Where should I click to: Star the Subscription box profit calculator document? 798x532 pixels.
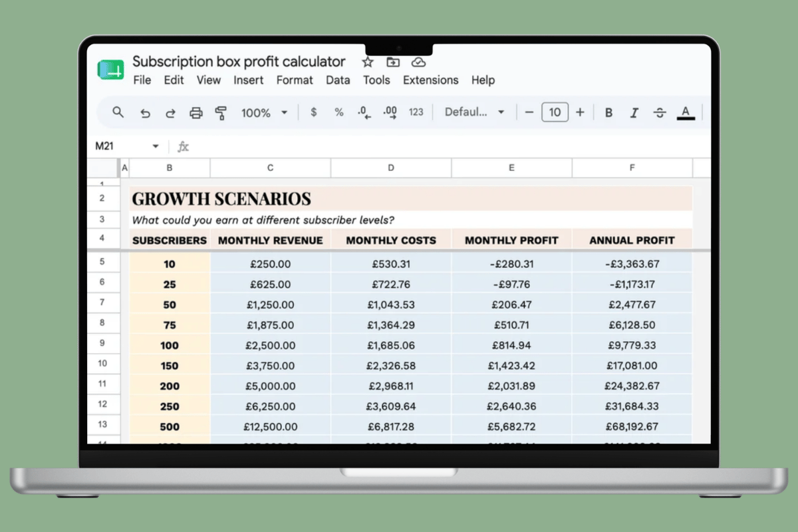pyautogui.click(x=368, y=62)
